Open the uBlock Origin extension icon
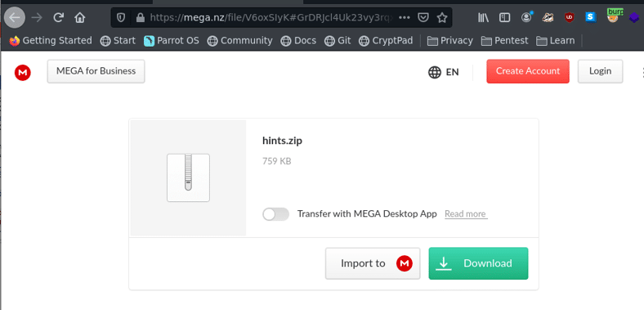 569,17
